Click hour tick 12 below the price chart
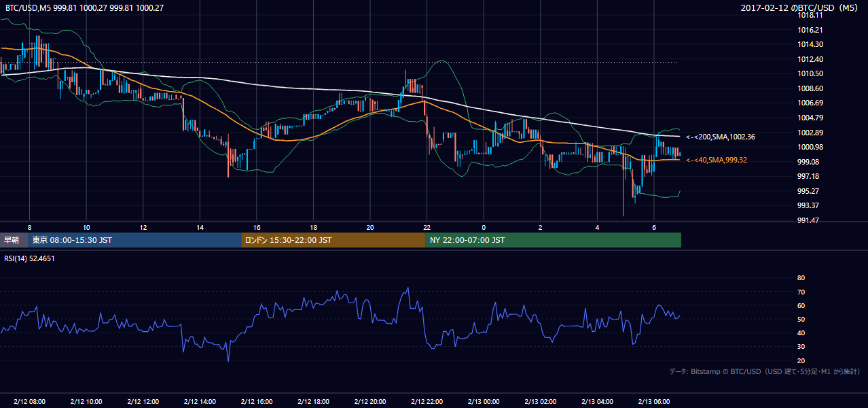The image size is (868, 408). [143, 227]
